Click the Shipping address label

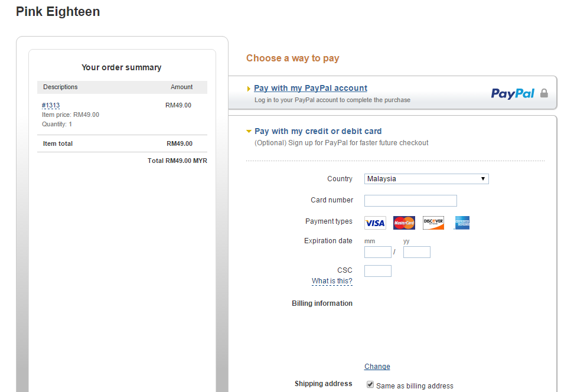click(x=323, y=384)
